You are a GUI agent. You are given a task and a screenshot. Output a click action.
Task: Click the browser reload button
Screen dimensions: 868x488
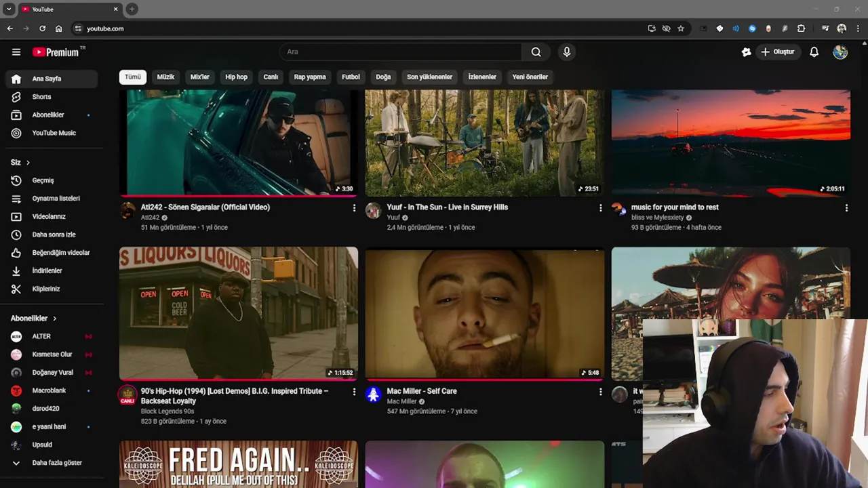click(x=42, y=28)
